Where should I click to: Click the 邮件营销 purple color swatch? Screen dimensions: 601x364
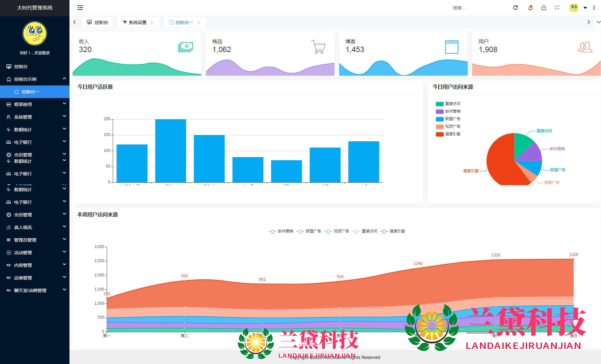[x=440, y=111]
